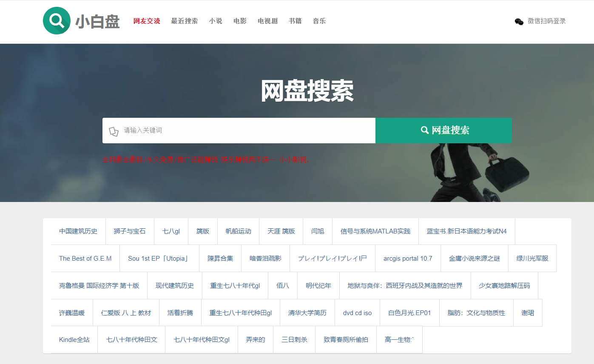The image size is (594, 364).
Task: Open the 地狱与良伴：西班牙内战及其造就的世界 tag
Action: pyautogui.click(x=405, y=286)
